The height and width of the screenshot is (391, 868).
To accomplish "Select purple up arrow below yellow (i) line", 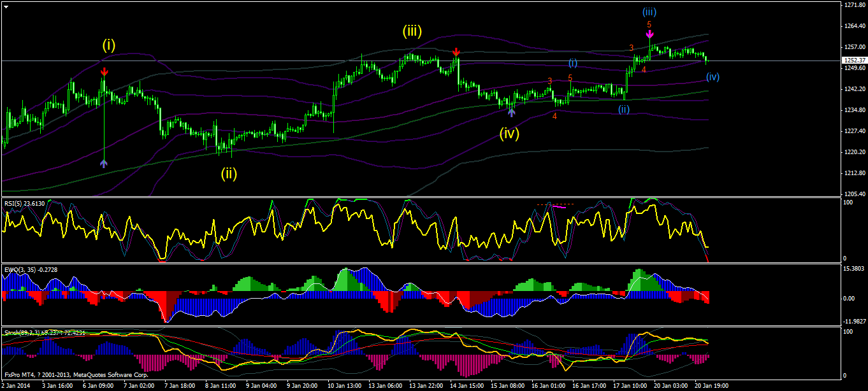I will coord(105,163).
